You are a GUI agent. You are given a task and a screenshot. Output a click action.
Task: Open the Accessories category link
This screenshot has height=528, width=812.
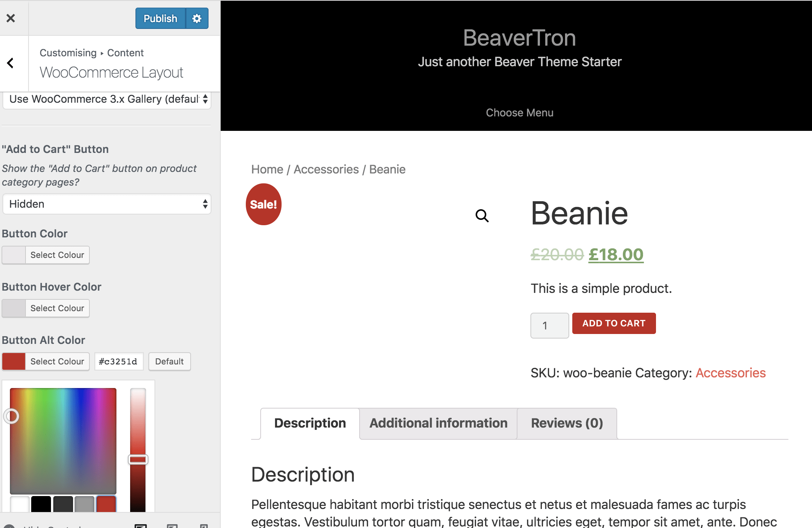click(731, 373)
